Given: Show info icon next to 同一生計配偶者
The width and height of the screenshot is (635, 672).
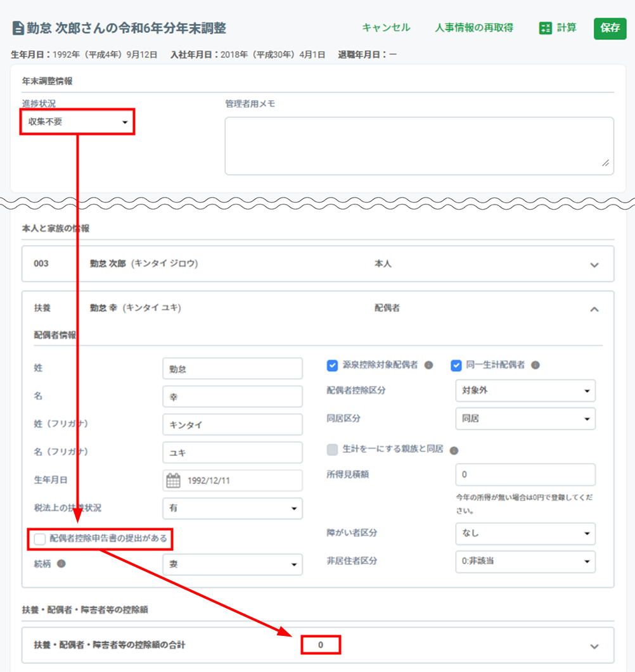Looking at the screenshot, I should tap(535, 365).
